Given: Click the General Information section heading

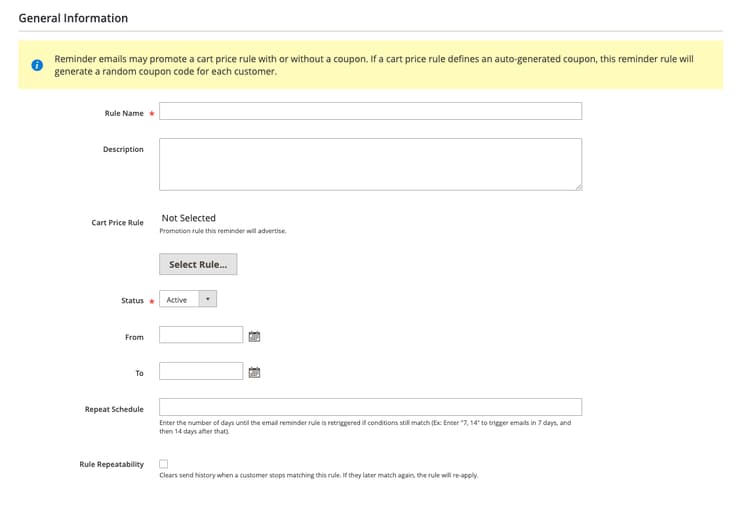Looking at the screenshot, I should (73, 18).
